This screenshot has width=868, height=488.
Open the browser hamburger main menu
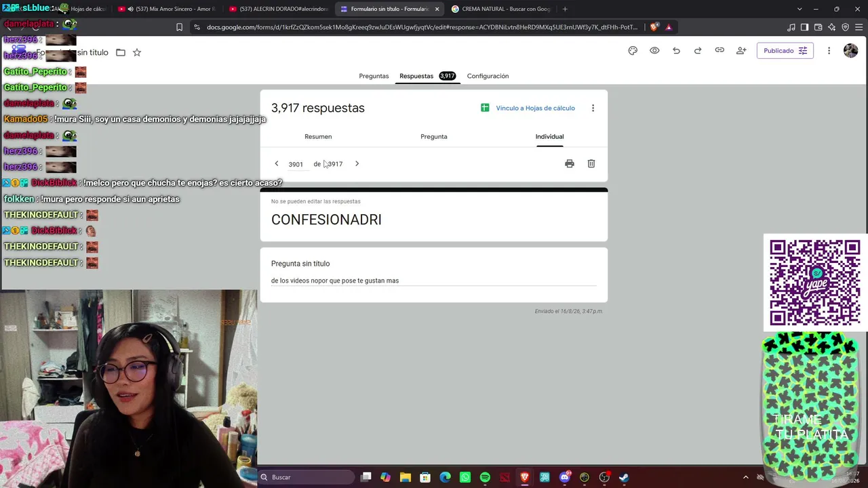click(858, 27)
